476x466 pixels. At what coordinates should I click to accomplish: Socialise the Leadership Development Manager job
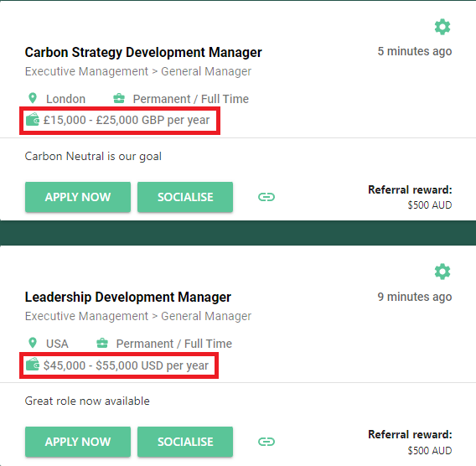[185, 442]
